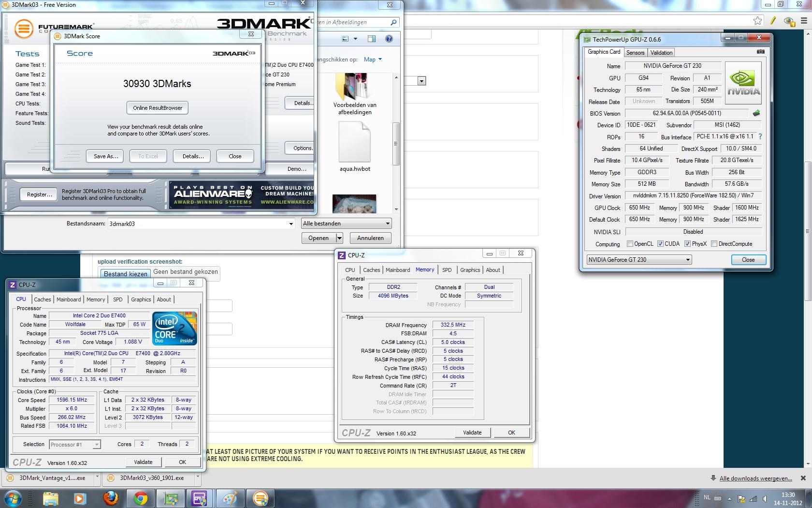Screen dimensions: 812x508
Task: Switch to the Validation tab in GPU-Z
Action: click(661, 53)
